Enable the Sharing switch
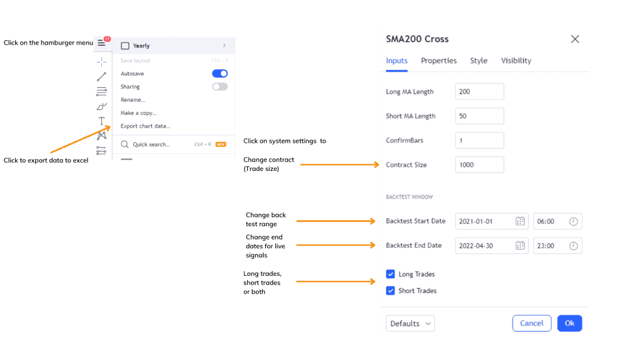The image size is (644, 362). click(x=219, y=87)
